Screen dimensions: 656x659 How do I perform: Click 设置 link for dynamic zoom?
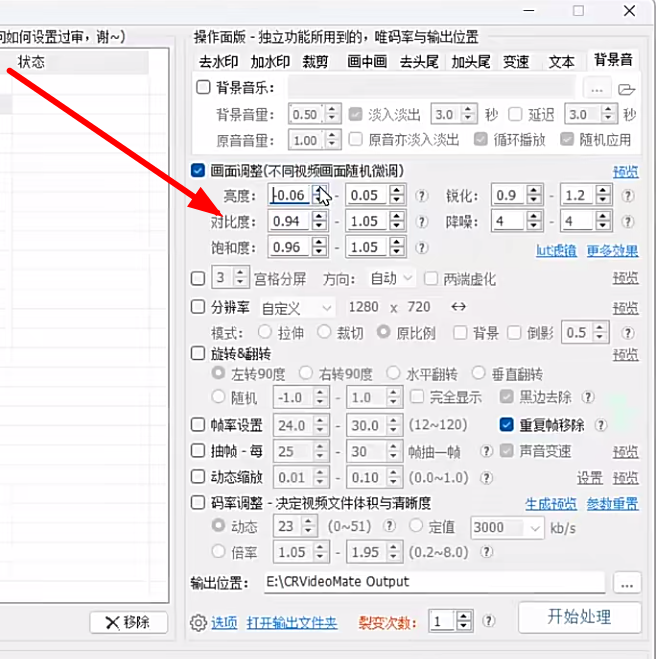(590, 478)
